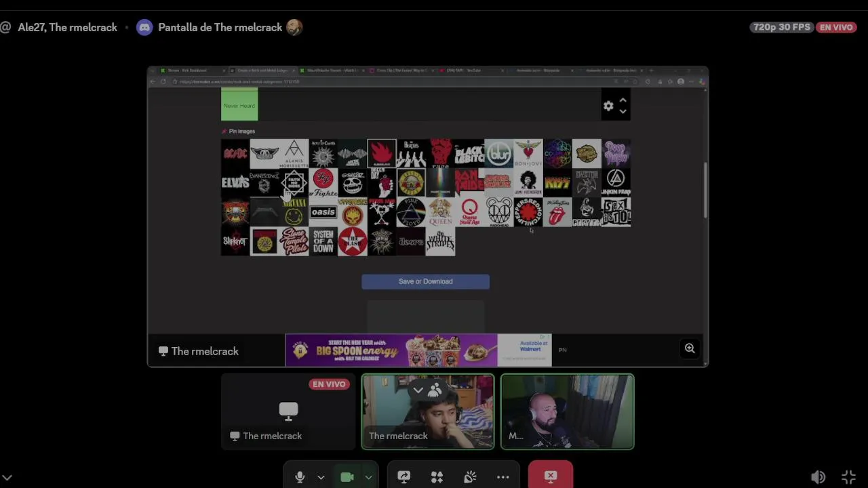Pick the Coldplay logo
868x488 pixels.
coord(557,154)
